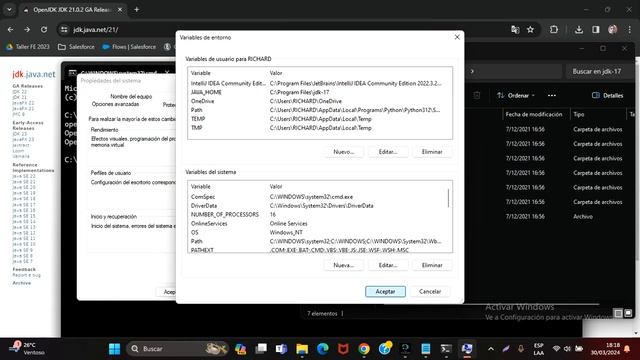The image size is (640, 360).
Task: Open Microsoft Teams from taskbar
Action: [281, 349]
